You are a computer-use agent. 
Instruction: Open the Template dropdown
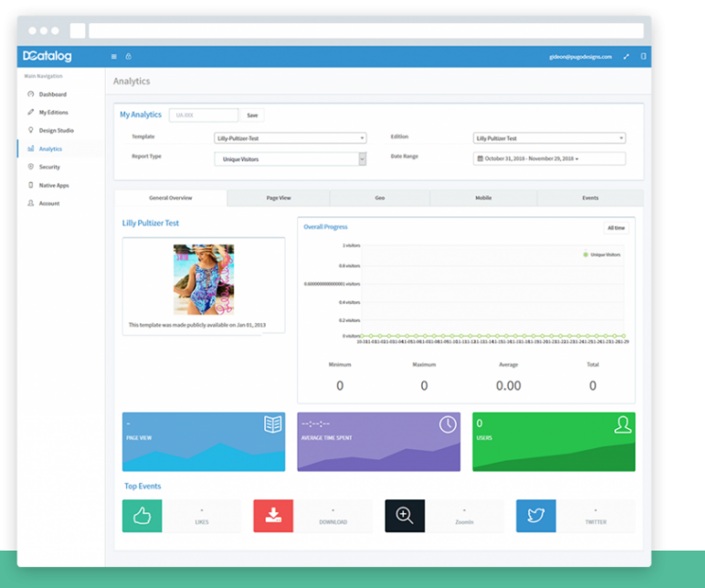(x=290, y=138)
